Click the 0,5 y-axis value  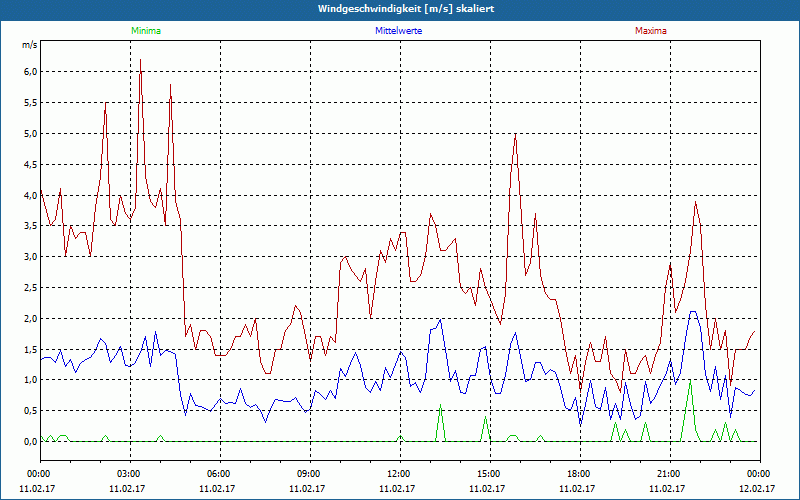coord(31,411)
